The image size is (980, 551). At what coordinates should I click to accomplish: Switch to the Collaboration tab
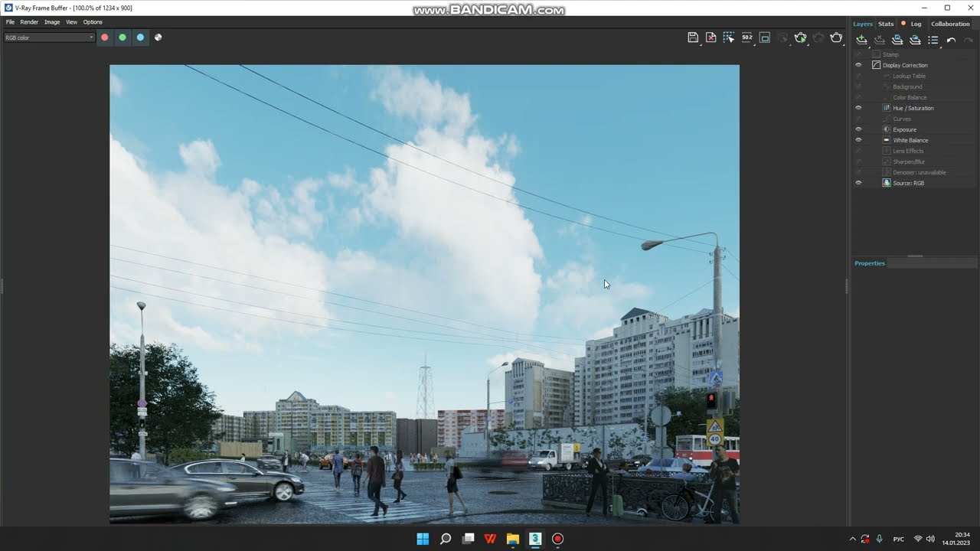950,24
